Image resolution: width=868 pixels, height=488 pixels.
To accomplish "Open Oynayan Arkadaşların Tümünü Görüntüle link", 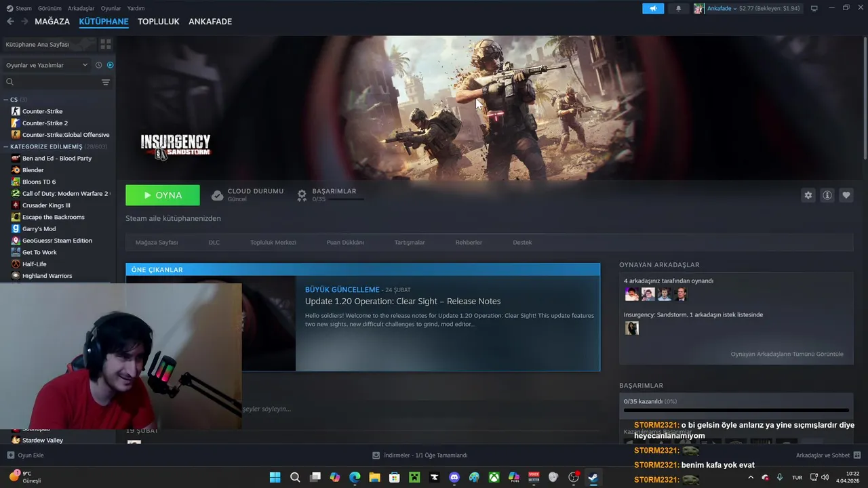I will [787, 354].
